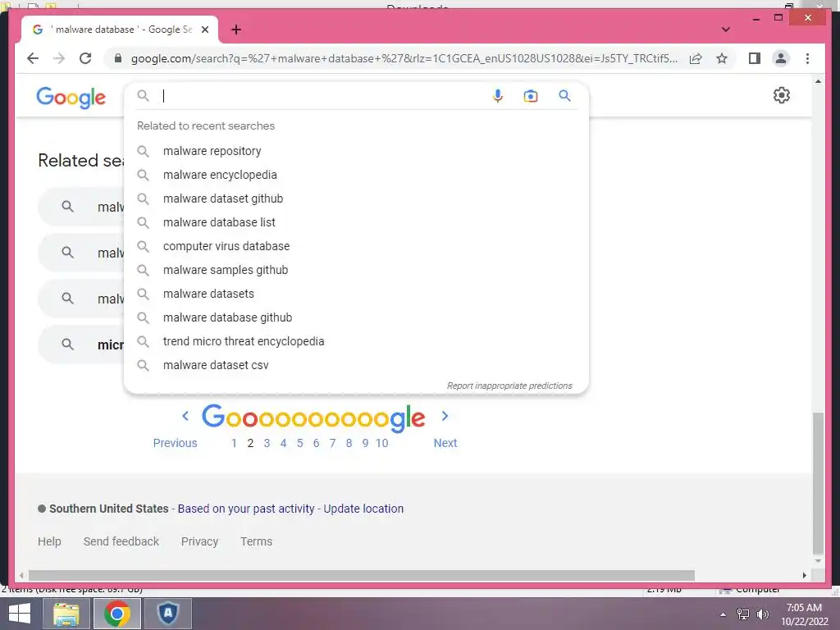Viewport: 840px width, 630px height.
Task: Click the blue magnifier search button
Action: tap(564, 96)
